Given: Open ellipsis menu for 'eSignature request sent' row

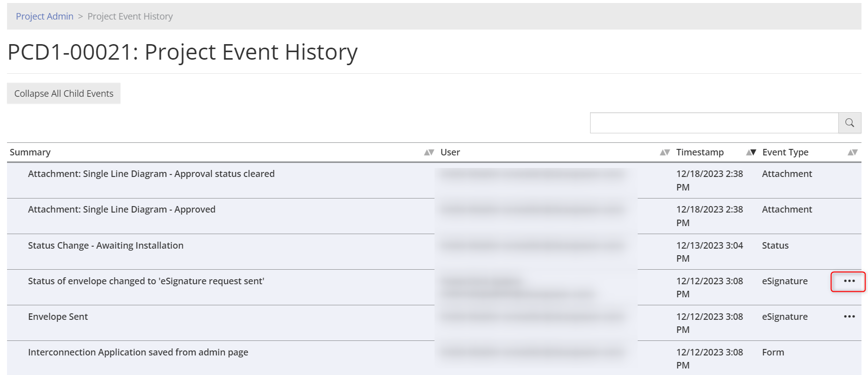Looking at the screenshot, I should point(849,281).
